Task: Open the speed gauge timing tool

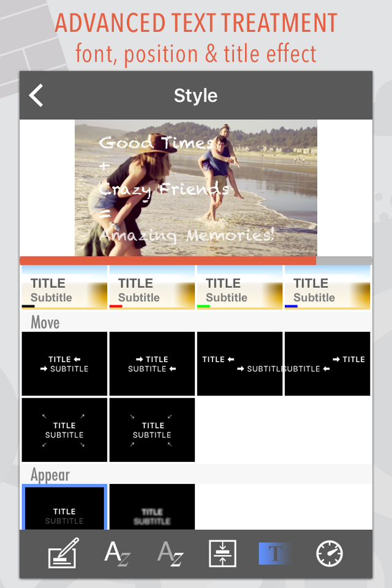Action: 330,554
